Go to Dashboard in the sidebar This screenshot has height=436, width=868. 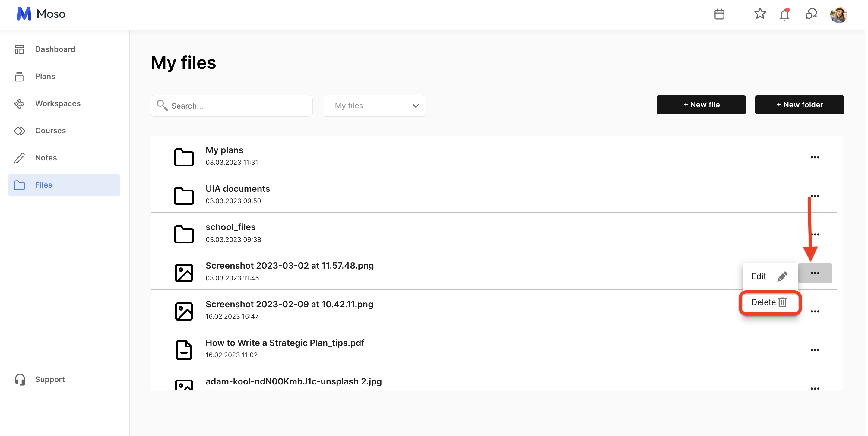tap(55, 49)
